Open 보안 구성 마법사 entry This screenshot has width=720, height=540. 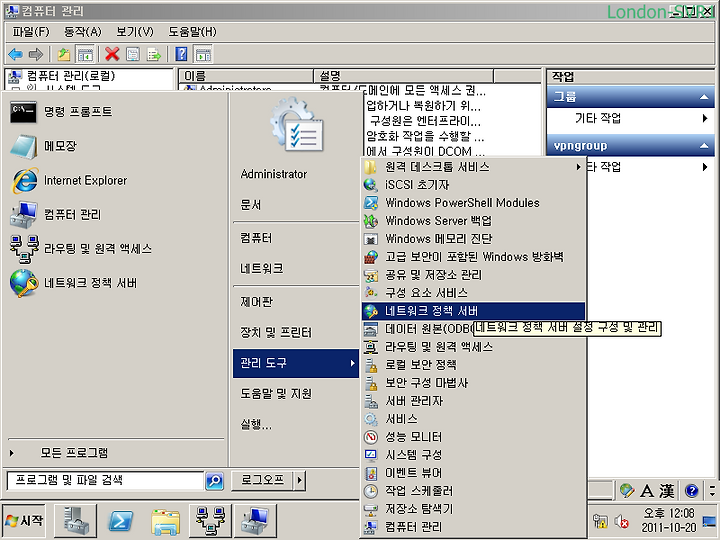pyautogui.click(x=473, y=383)
